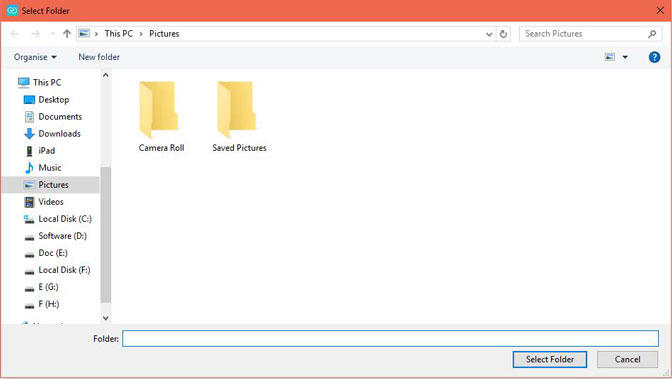This screenshot has width=672, height=379.
Task: Click the Downloads arrow icon
Action: [x=29, y=134]
